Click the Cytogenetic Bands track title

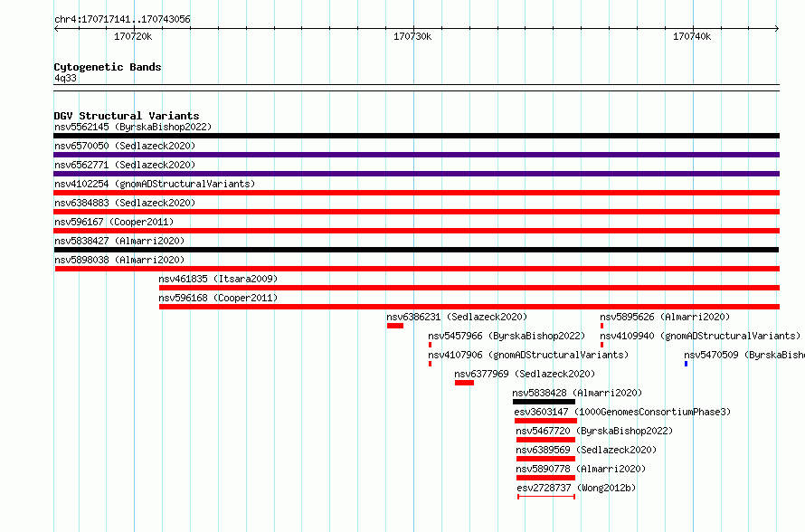tap(108, 67)
